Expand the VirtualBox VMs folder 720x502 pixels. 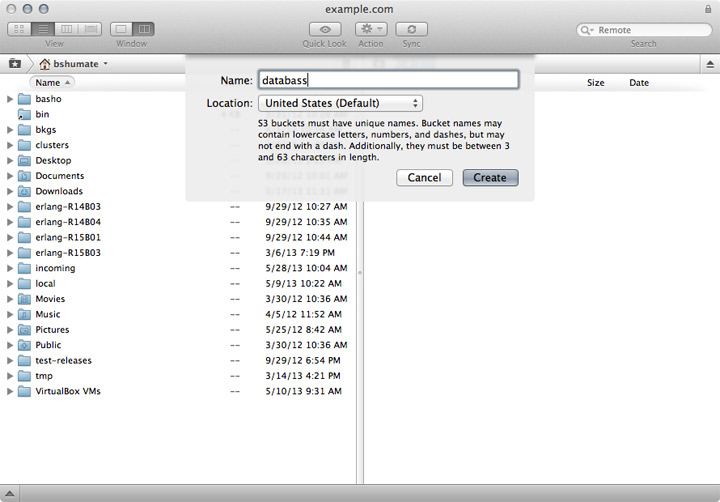coord(10,391)
